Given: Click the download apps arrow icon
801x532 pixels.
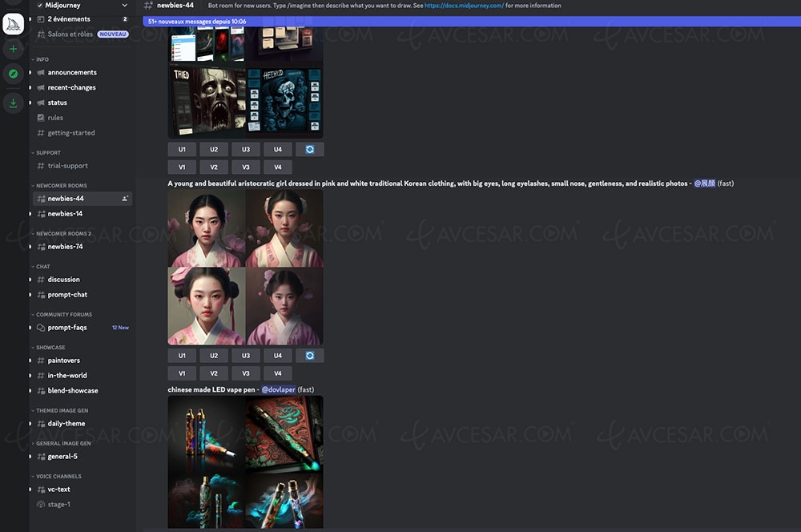Looking at the screenshot, I should click(x=14, y=103).
